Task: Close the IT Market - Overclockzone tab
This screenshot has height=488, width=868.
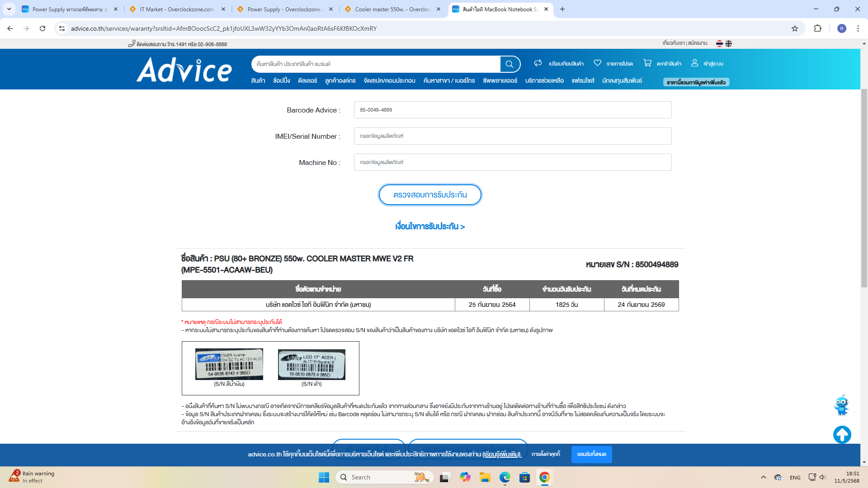Action: (x=223, y=9)
